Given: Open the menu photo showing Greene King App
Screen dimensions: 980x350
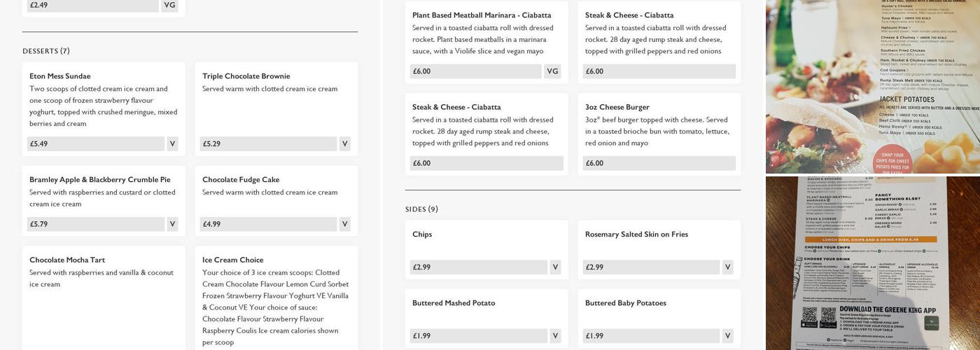Looking at the screenshot, I should (x=872, y=263).
